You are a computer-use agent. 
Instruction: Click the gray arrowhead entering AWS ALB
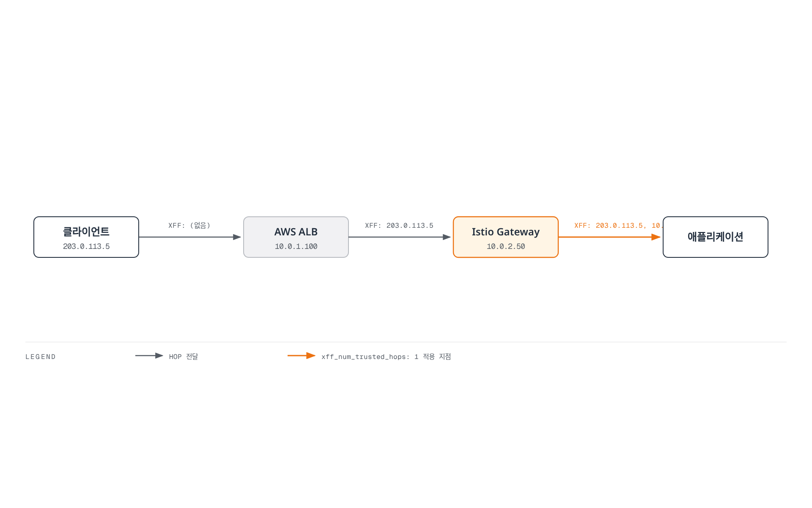(237, 237)
